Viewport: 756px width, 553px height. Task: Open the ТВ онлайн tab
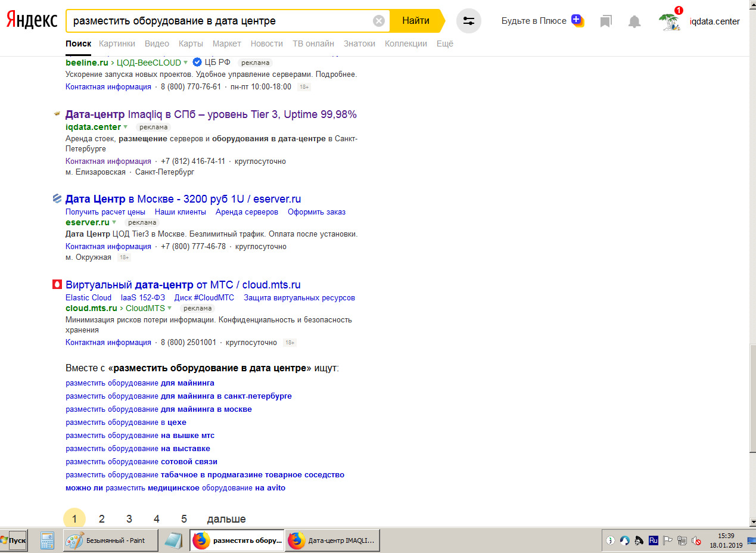pos(313,44)
